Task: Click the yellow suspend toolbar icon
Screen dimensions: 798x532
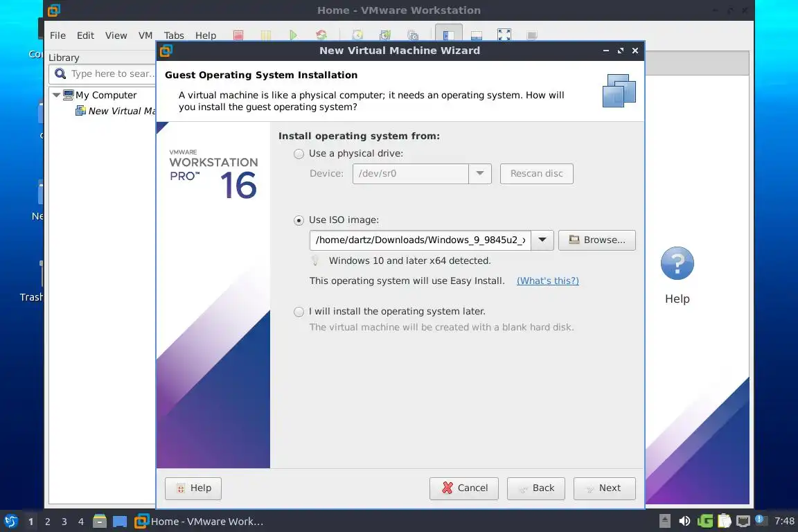Action: (x=266, y=35)
